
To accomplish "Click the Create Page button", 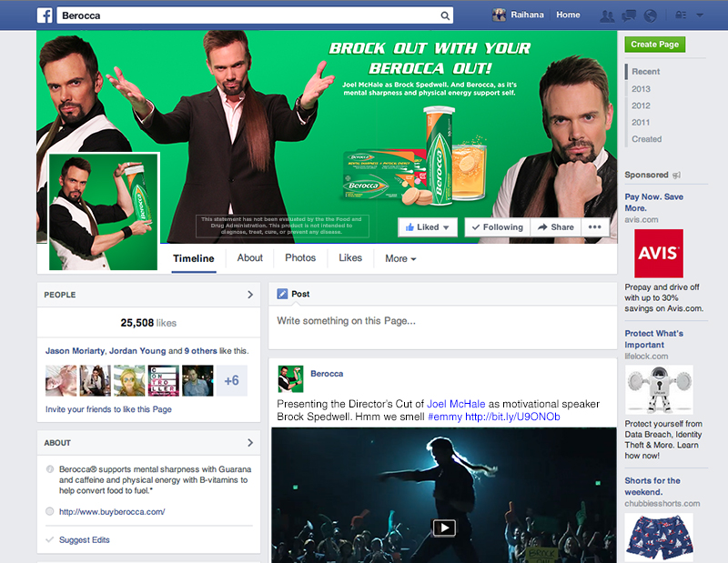I will (654, 45).
